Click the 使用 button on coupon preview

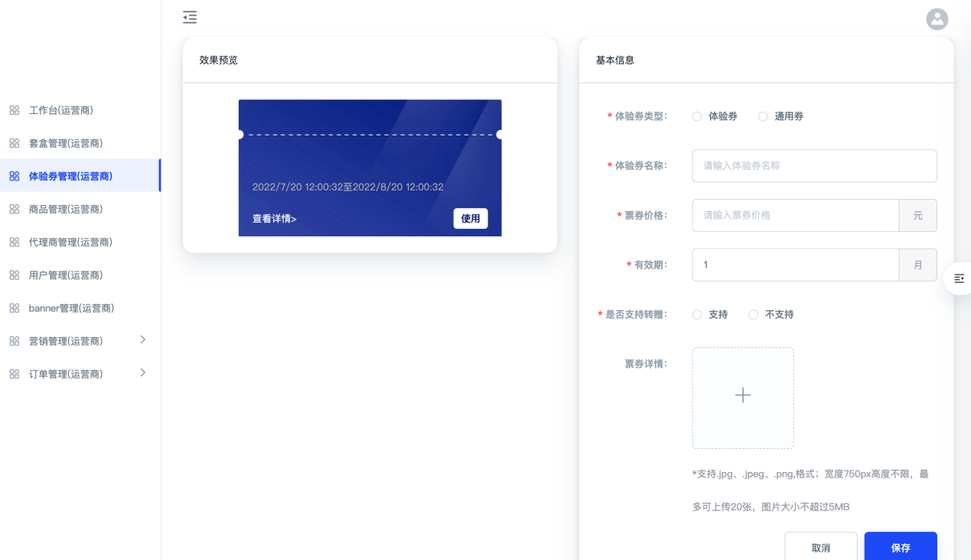click(x=470, y=218)
